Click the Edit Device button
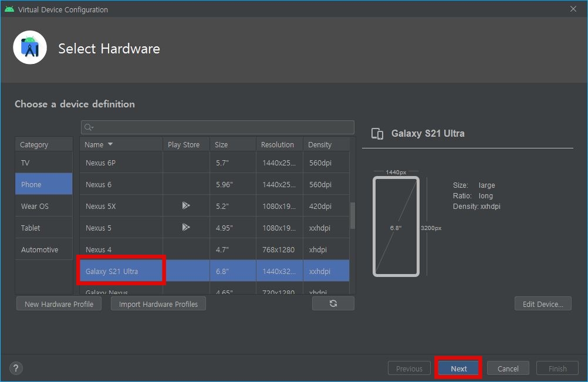 [x=543, y=304]
